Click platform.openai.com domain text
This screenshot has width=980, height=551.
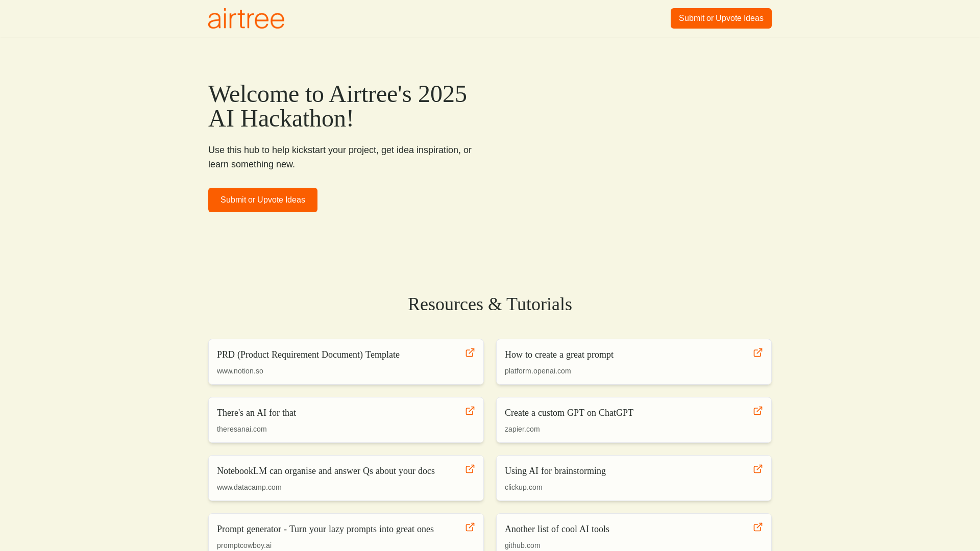[538, 371]
